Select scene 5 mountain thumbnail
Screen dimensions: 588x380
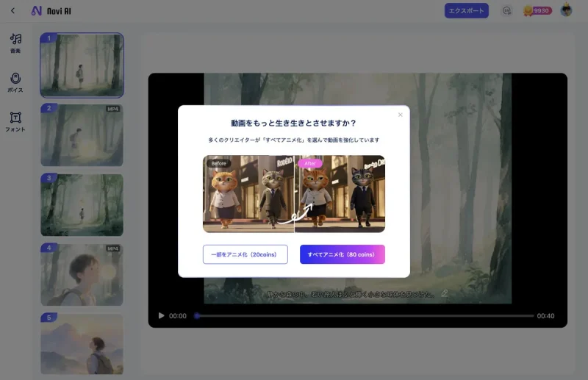coord(82,344)
